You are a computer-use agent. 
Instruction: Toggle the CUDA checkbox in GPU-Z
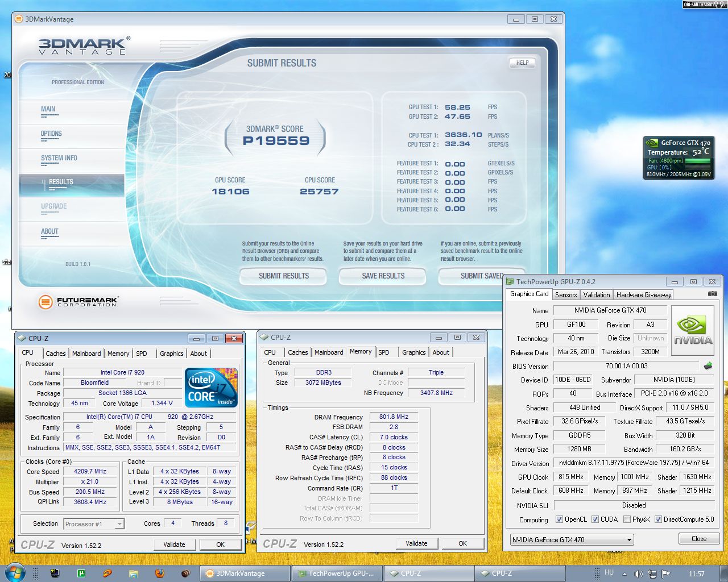(595, 519)
